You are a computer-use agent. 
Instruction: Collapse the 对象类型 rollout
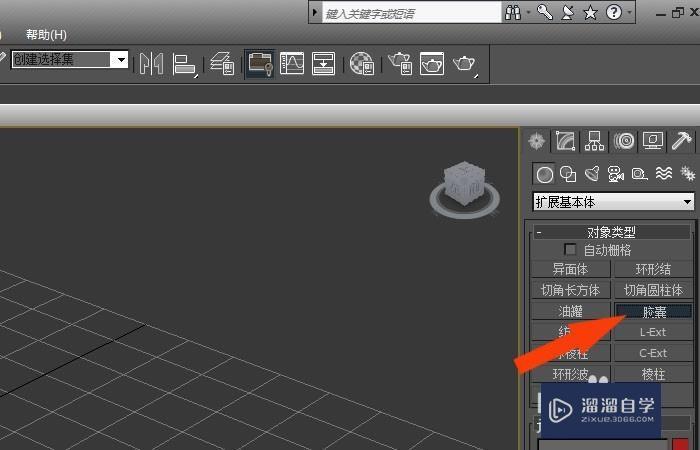click(x=611, y=232)
